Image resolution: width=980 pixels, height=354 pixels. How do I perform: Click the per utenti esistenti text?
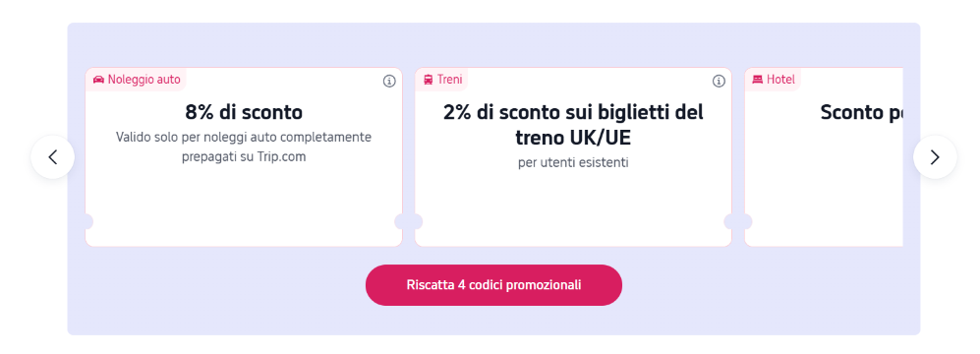click(573, 162)
